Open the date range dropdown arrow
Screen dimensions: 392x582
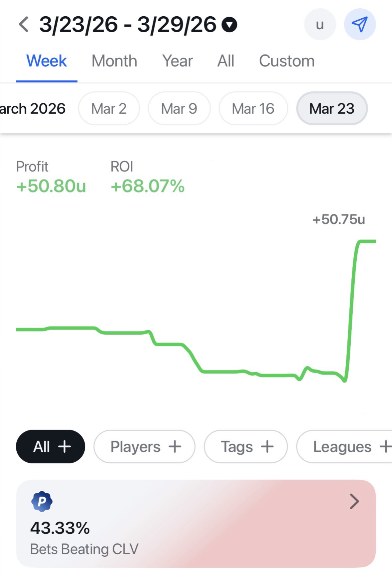[x=229, y=25]
